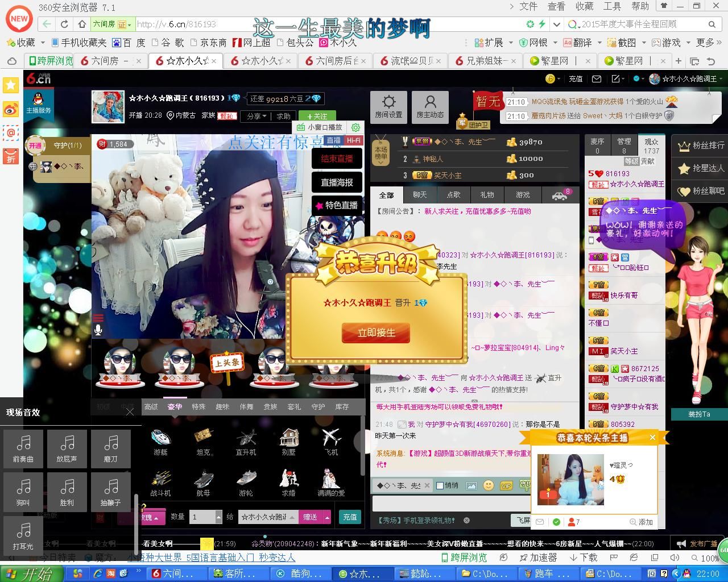Play the 放屁声 sound effect
728x582 pixels.
point(67,448)
